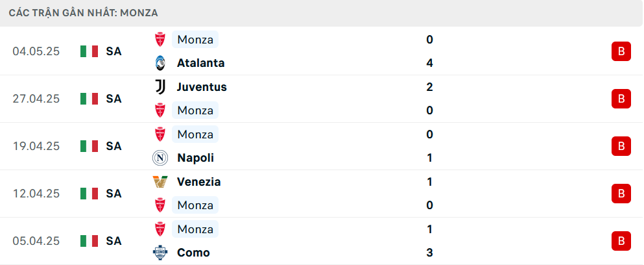Click Monza crest in the 04.05.25 match
This screenshot has height=265, width=644.
[160, 40]
